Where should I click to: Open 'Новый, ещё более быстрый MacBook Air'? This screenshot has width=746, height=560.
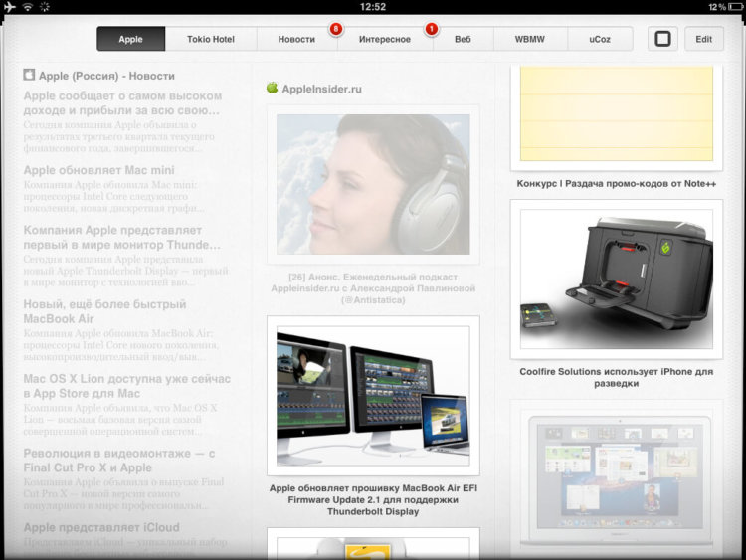[104, 311]
